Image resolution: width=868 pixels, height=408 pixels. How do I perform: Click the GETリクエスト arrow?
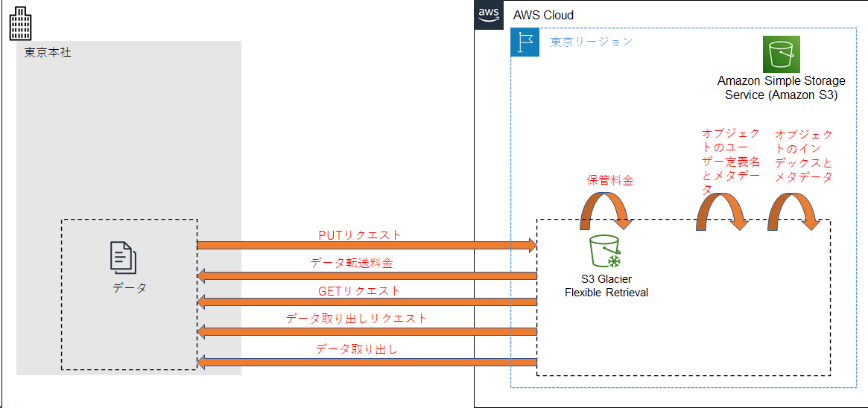(x=367, y=302)
